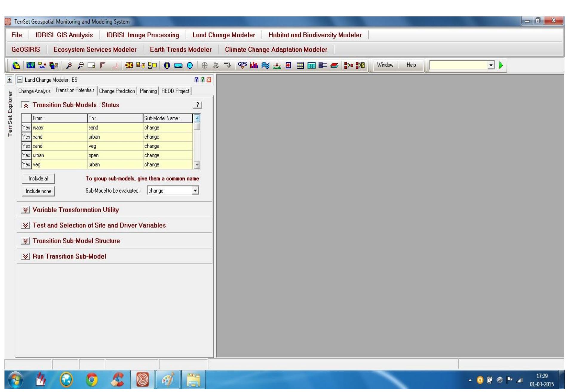This screenshot has height=392, width=568.
Task: Close the Land Change Modeler panel
Action: (209, 80)
